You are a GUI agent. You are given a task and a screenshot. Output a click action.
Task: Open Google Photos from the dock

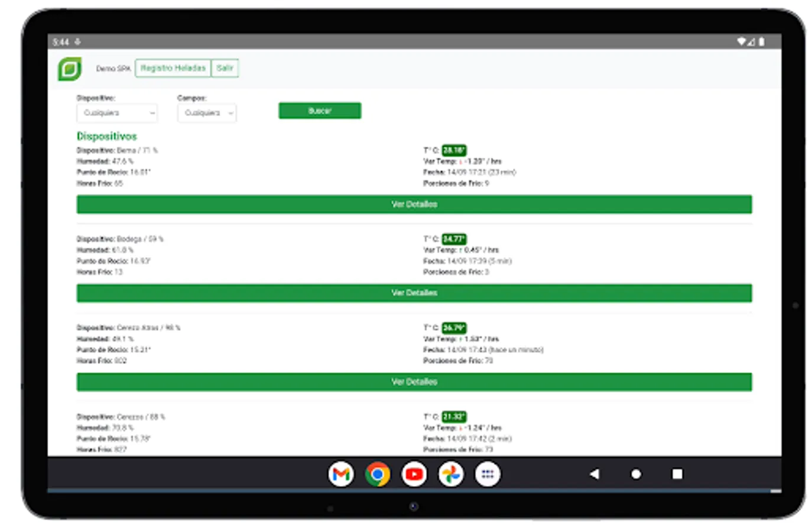point(451,473)
